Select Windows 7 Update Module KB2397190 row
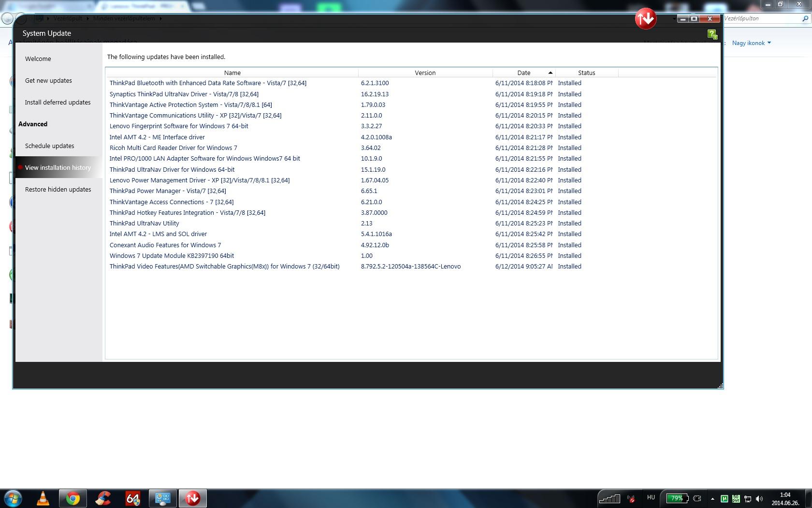This screenshot has width=812, height=508. 411,256
